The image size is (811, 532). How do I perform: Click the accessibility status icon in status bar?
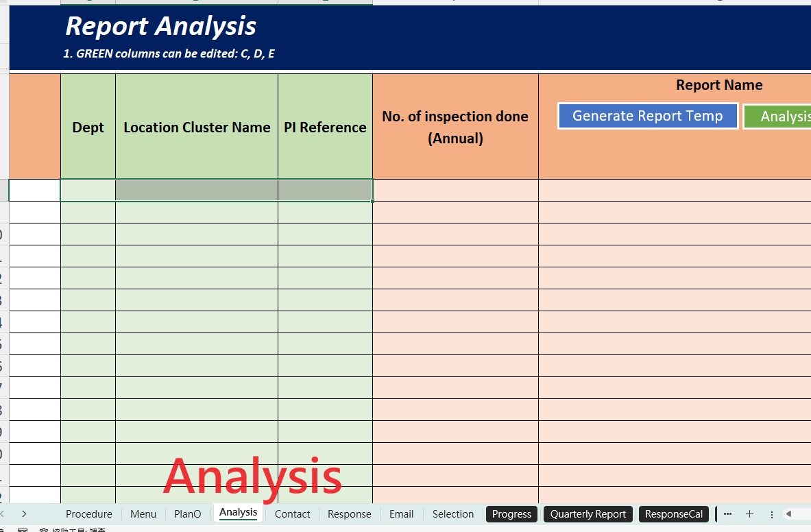[x=44, y=530]
